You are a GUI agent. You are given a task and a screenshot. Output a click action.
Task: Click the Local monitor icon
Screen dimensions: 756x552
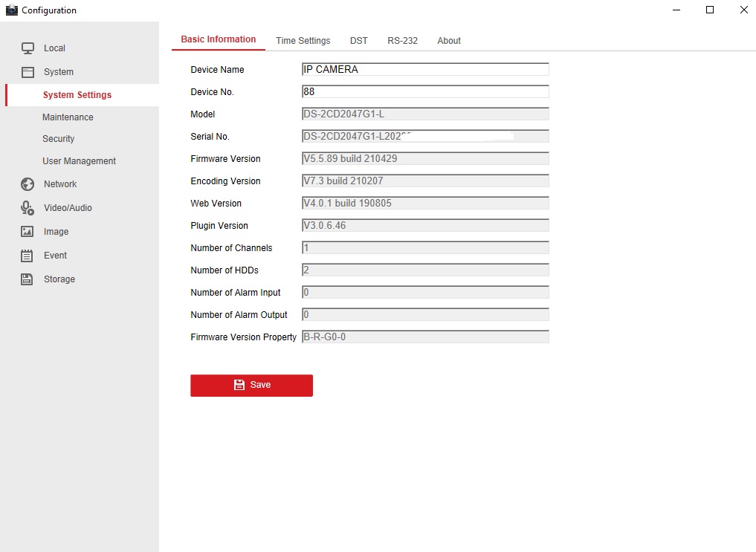28,48
